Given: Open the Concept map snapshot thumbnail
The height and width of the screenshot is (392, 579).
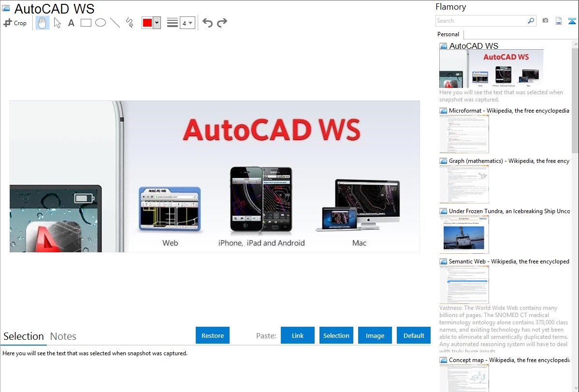Looking at the screenshot, I should pyautogui.click(x=464, y=378).
